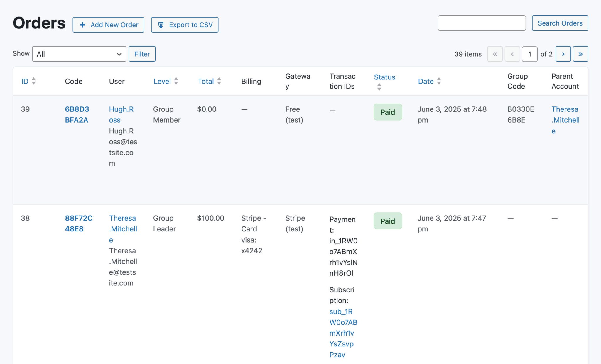Click the Total column sort arrows
The image size is (601, 364).
click(219, 81)
